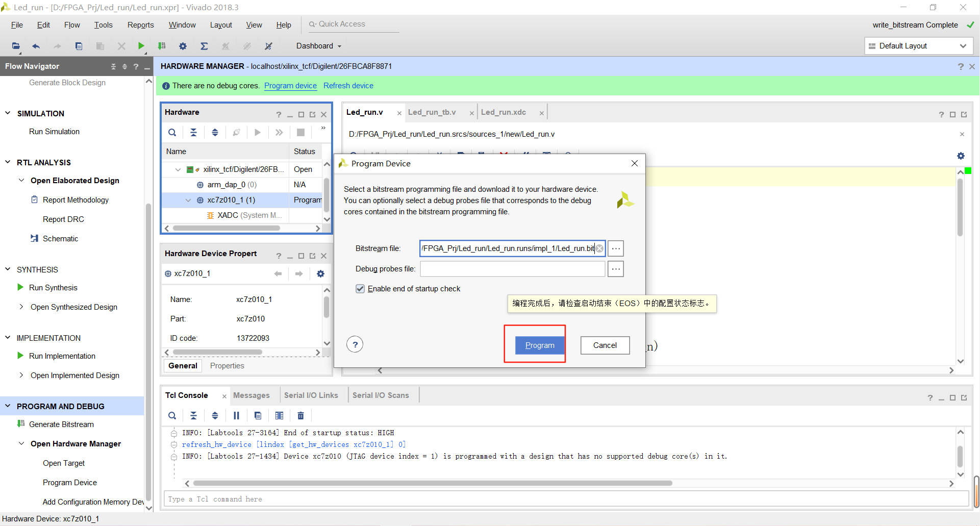Image resolution: width=980 pixels, height=526 pixels.
Task: Expand all items in Hardware panel
Action: tap(215, 133)
